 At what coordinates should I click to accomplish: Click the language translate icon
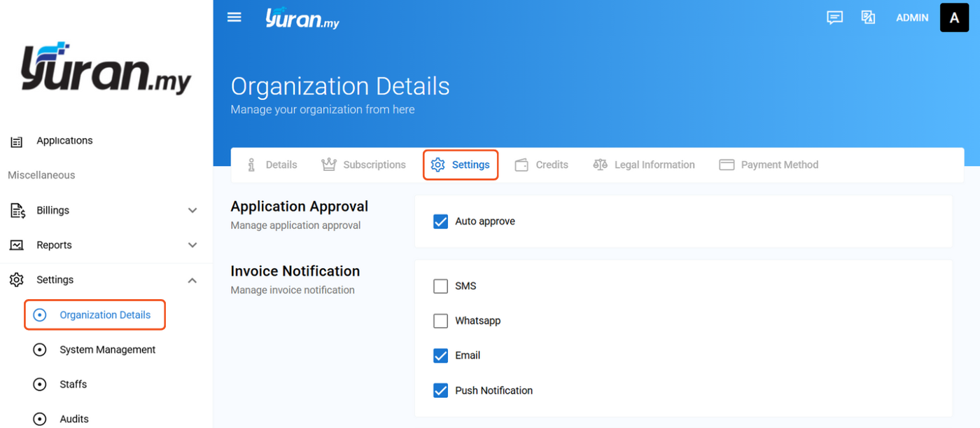(x=869, y=18)
